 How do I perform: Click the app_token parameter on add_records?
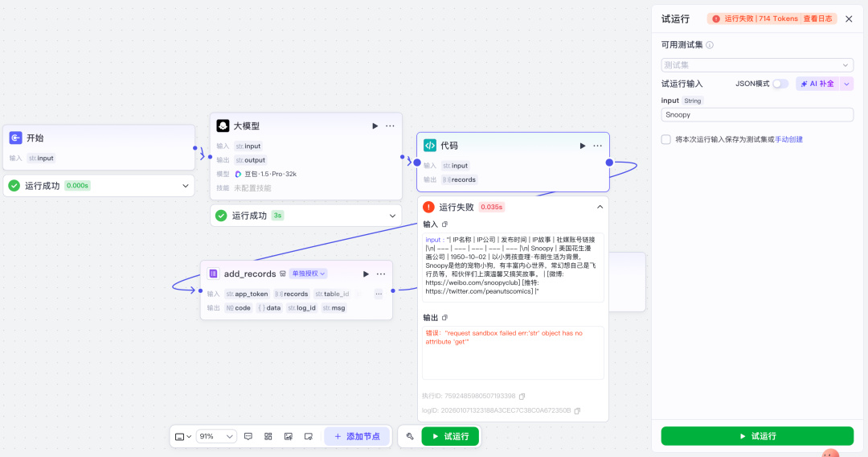pyautogui.click(x=248, y=294)
